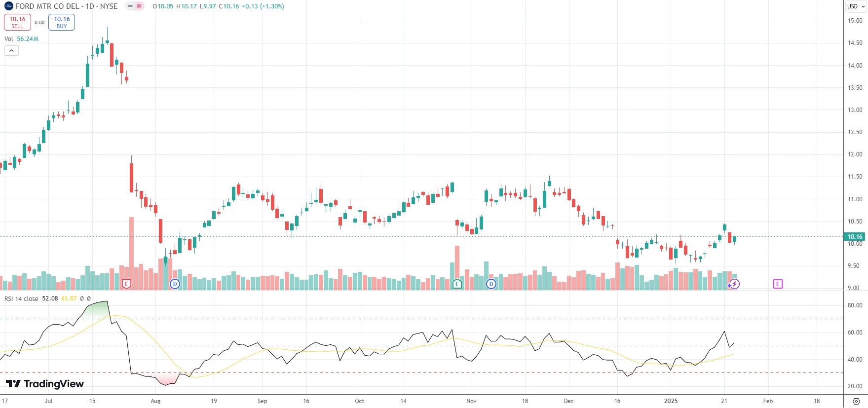Collapse the indicator legend with the chevron

pyautogui.click(x=11, y=50)
